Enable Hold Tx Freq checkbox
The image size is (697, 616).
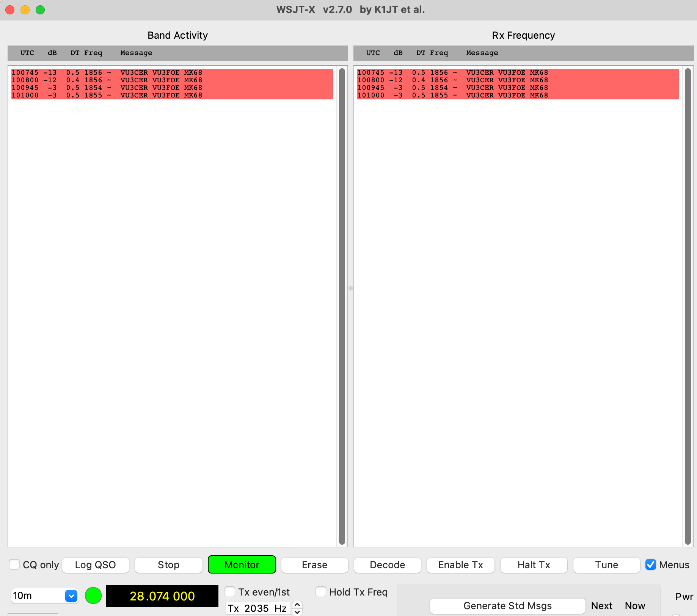pyautogui.click(x=321, y=592)
